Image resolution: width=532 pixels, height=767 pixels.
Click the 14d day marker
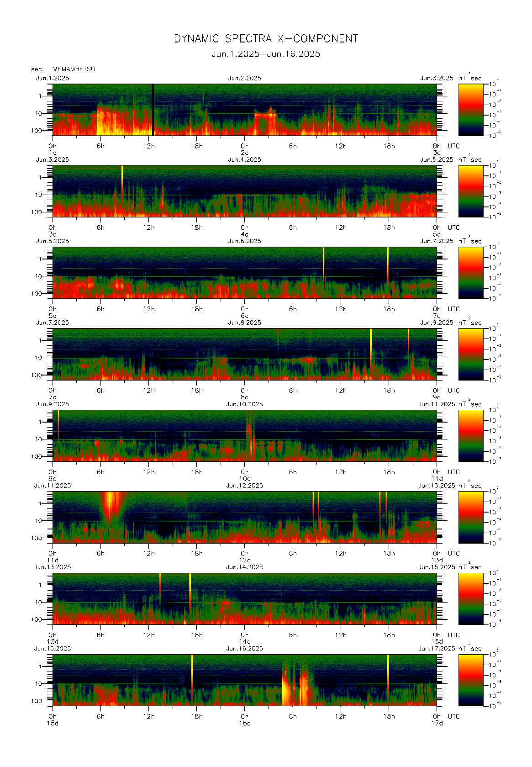pos(245,642)
